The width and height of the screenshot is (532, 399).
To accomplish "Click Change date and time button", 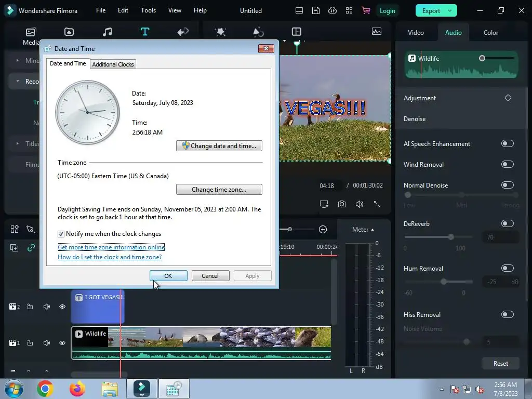I will click(219, 145).
